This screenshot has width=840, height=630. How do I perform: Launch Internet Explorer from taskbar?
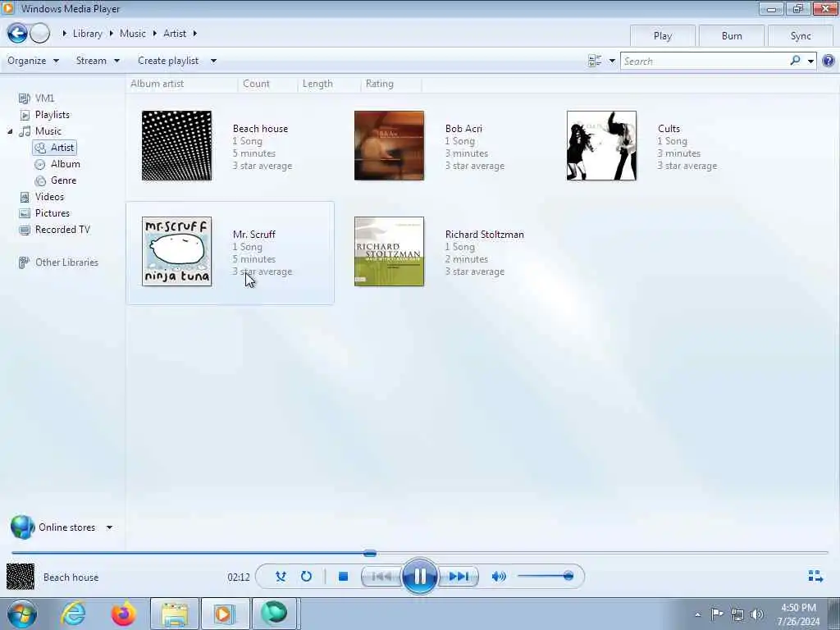click(73, 614)
